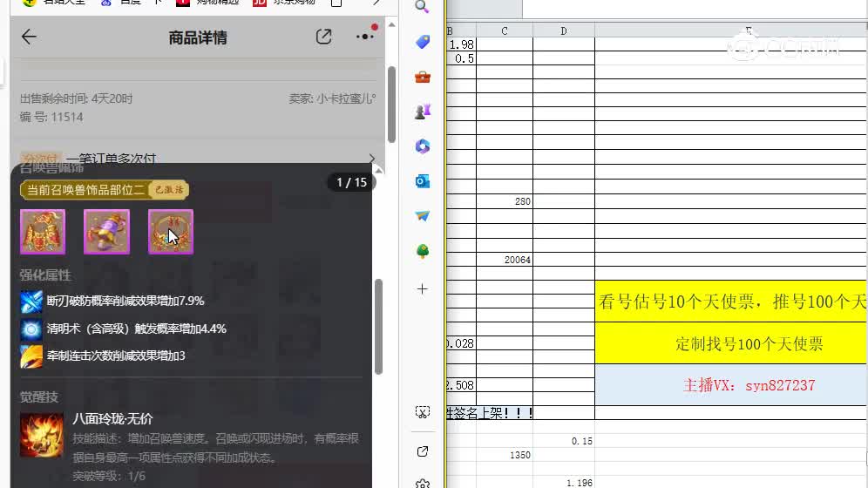This screenshot has height=488, width=868.
Task: Click the scroll-up arrow of page scrollbar
Action: [x=391, y=25]
